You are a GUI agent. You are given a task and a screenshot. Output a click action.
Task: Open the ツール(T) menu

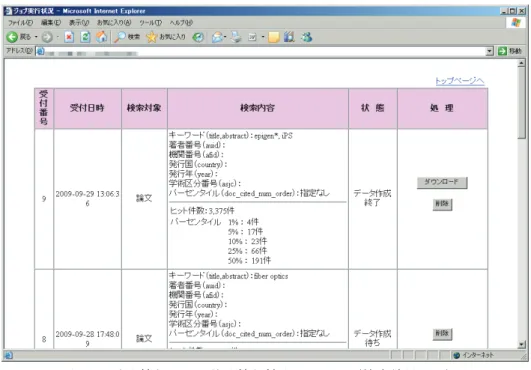click(150, 23)
